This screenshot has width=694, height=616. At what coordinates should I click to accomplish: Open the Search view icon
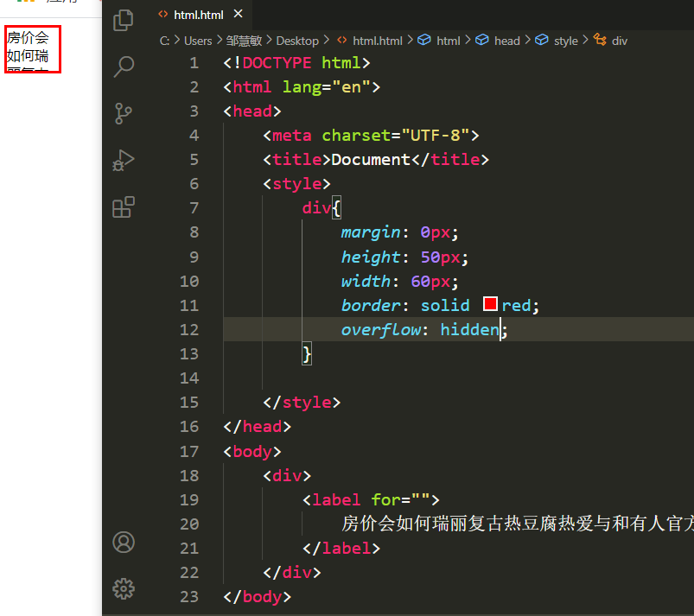point(124,67)
